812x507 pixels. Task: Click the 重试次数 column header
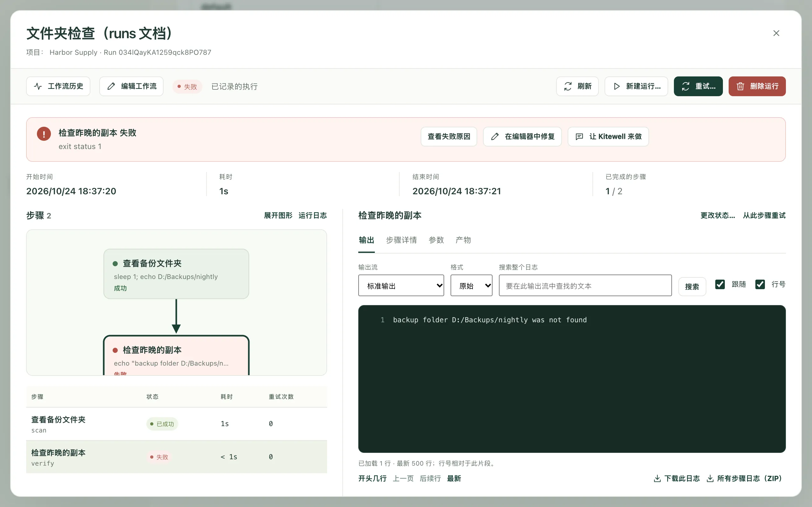click(x=281, y=397)
